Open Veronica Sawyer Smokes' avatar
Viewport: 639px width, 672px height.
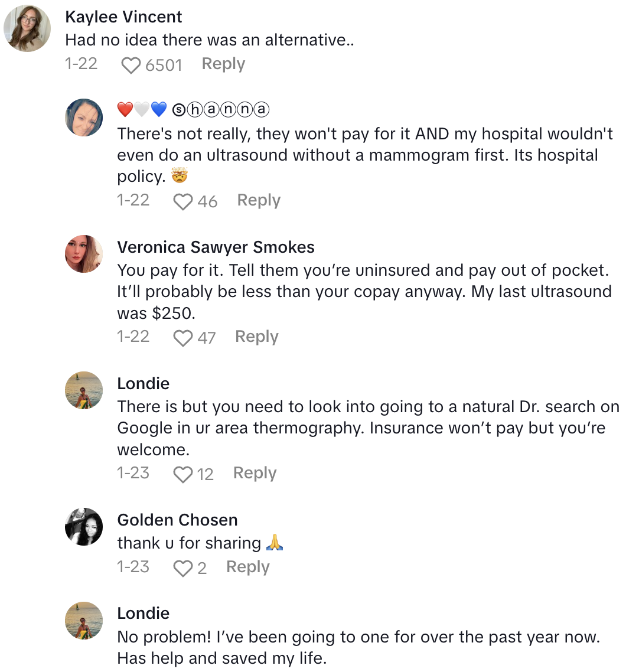point(84,254)
